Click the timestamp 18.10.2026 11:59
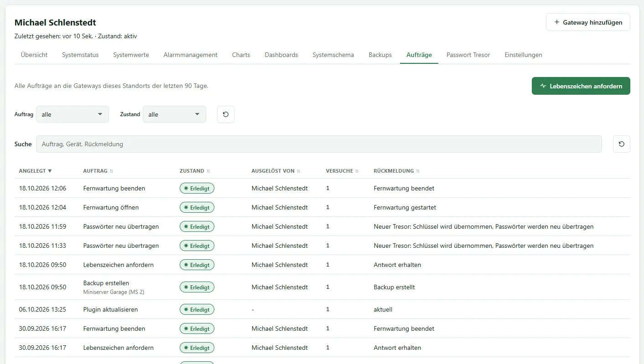Viewport: 644px width, 364px height. 42,226
